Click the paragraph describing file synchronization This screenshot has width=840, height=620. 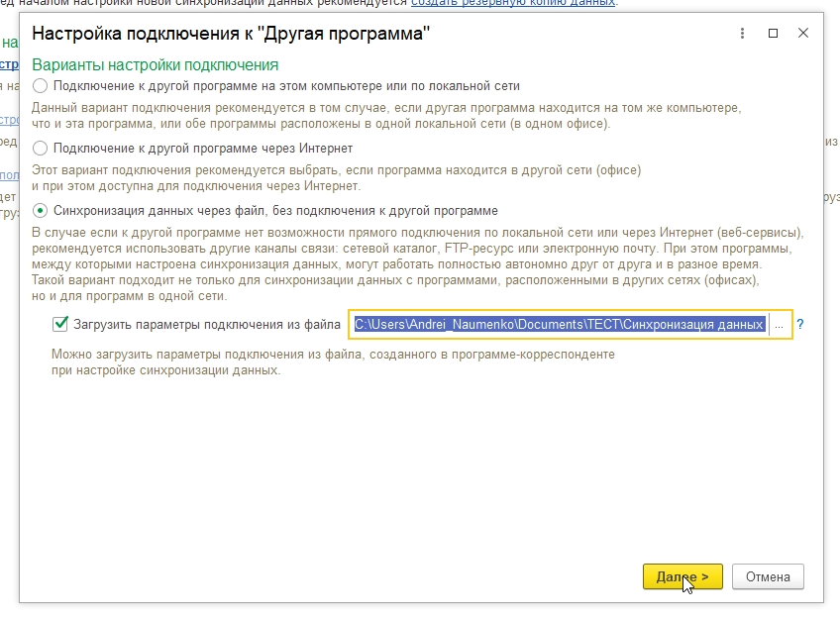[416, 264]
